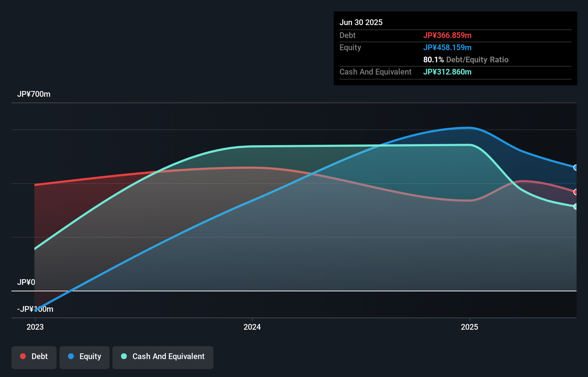Click the blue Equity legend dot
Image resolution: width=588 pixels, height=377 pixels.
pyautogui.click(x=71, y=356)
